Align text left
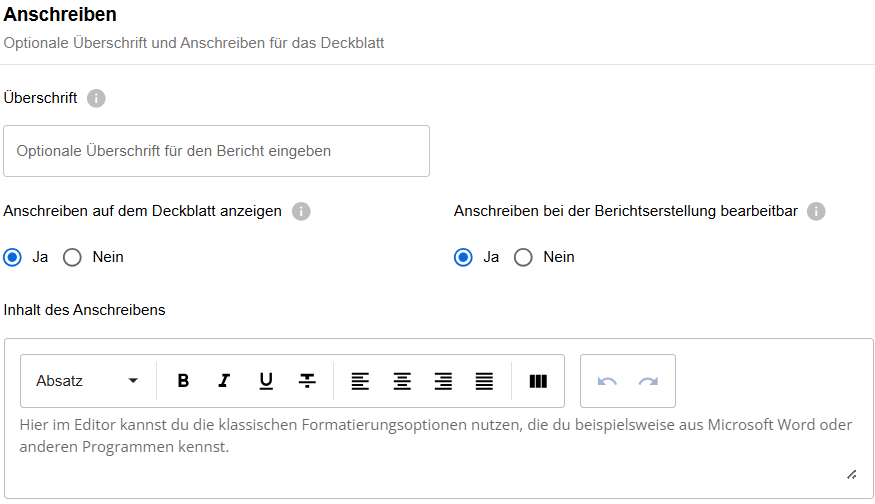This screenshot has width=875, height=504. pyautogui.click(x=360, y=381)
